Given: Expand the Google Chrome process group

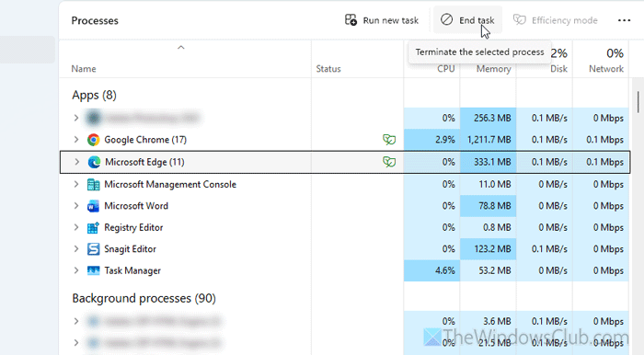Looking at the screenshot, I should pos(76,140).
